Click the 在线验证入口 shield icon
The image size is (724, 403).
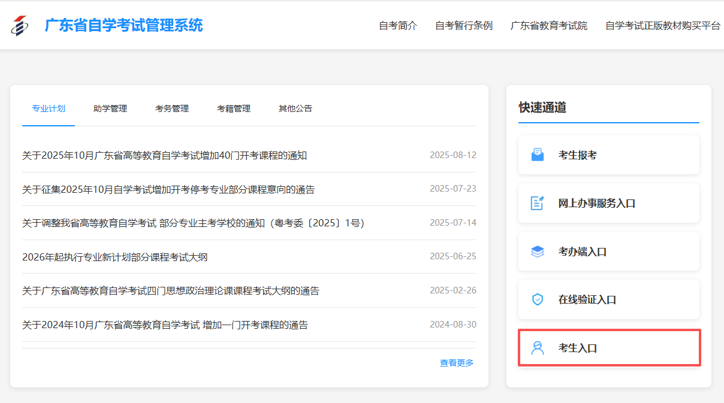[x=537, y=299]
